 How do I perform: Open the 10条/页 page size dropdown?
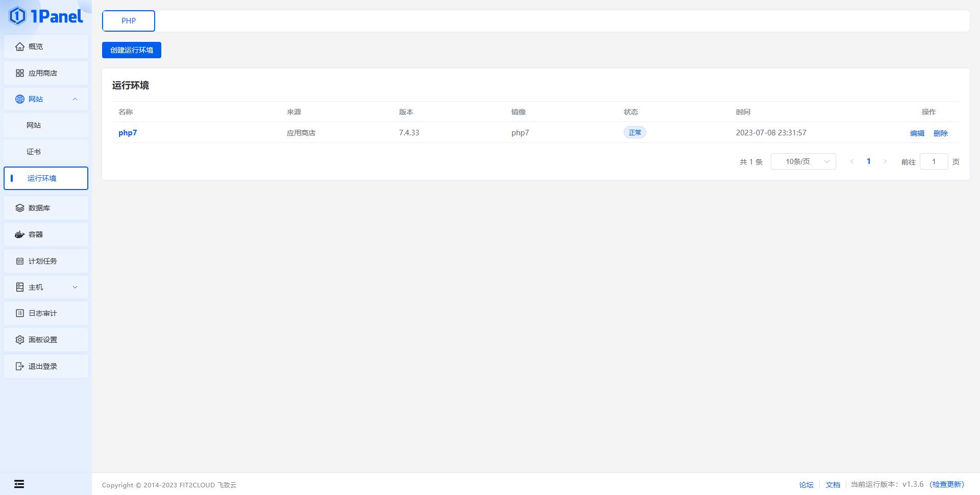coord(803,161)
